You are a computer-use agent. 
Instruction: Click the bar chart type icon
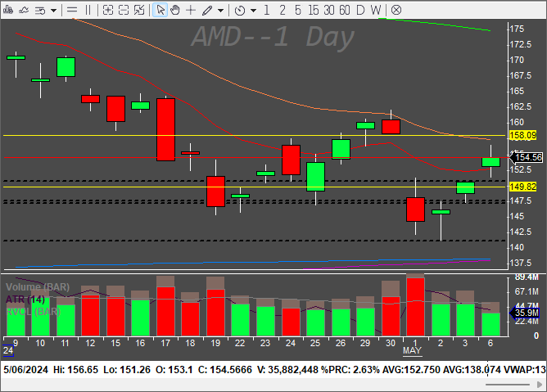(9, 10)
